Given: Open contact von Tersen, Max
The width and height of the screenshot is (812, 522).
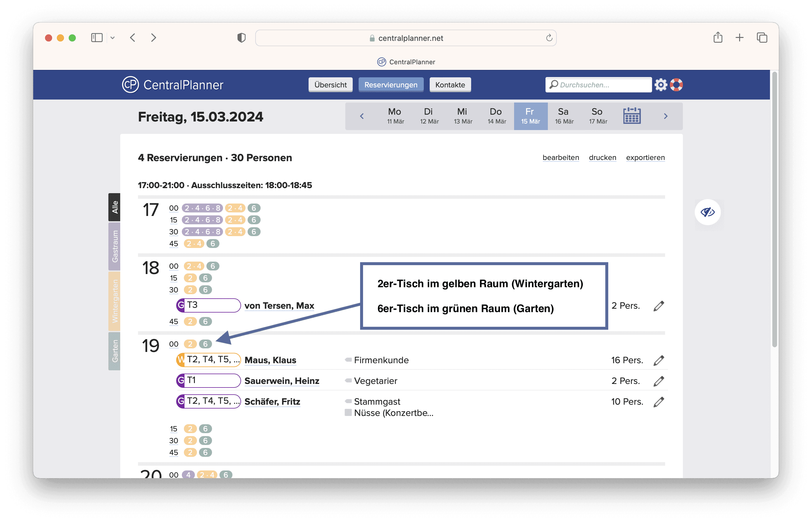Looking at the screenshot, I should tap(279, 306).
